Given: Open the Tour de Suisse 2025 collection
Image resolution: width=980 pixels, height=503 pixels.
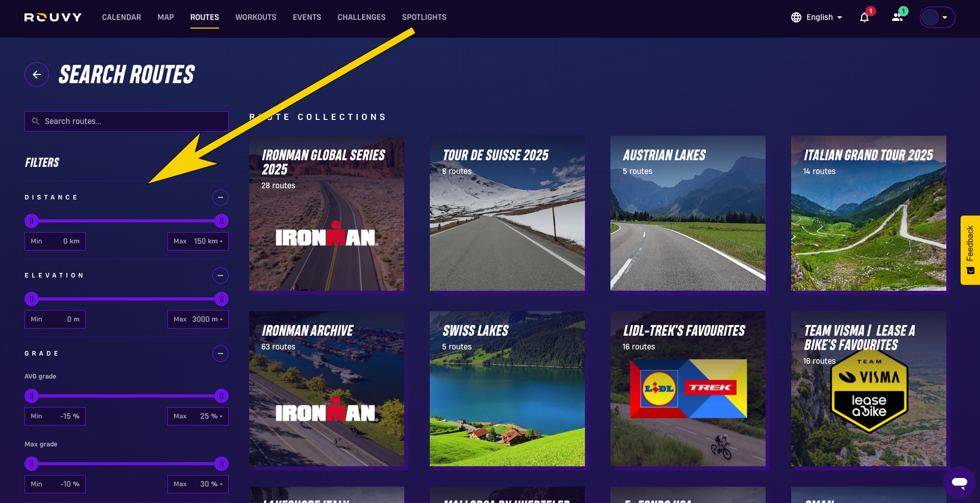Looking at the screenshot, I should pos(507,214).
